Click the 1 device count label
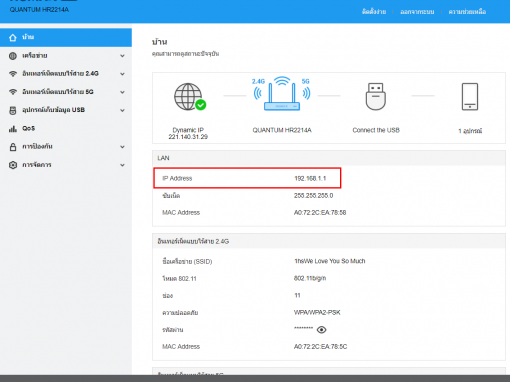 pyautogui.click(x=470, y=131)
